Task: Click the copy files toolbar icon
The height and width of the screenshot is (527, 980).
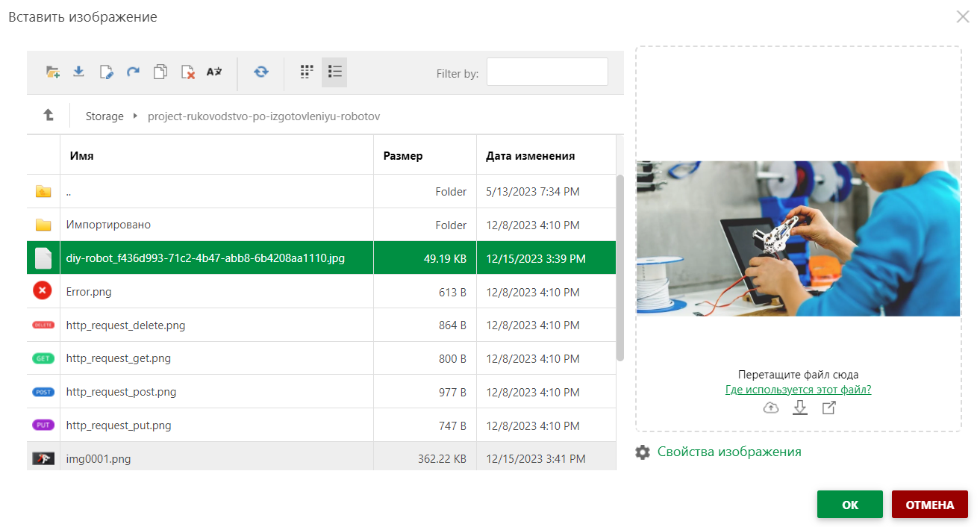Action: [x=160, y=72]
